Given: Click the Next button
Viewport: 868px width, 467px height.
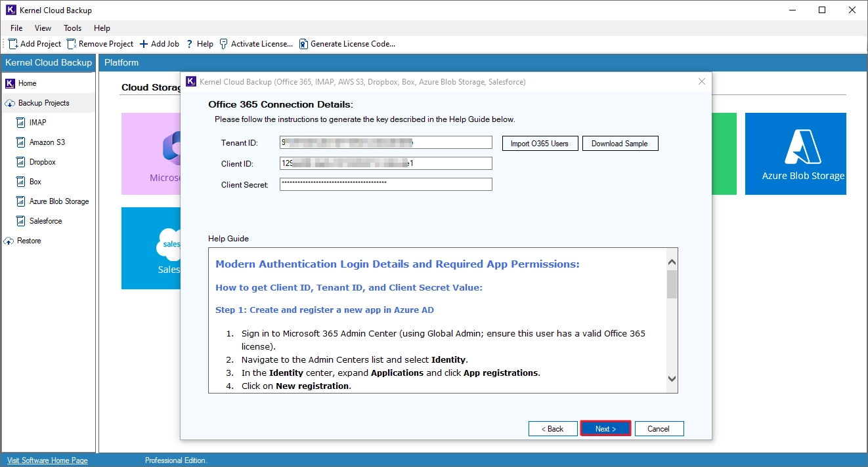Looking at the screenshot, I should (x=605, y=428).
